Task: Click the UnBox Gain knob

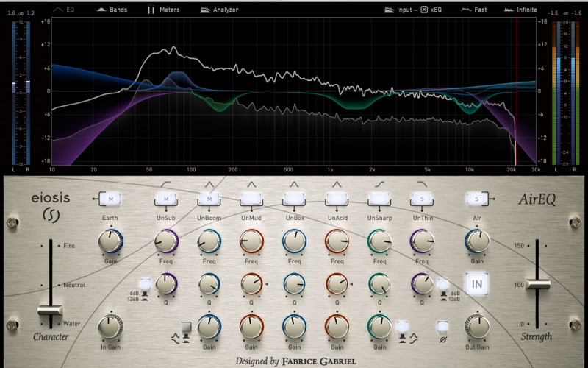Action: pyautogui.click(x=294, y=327)
